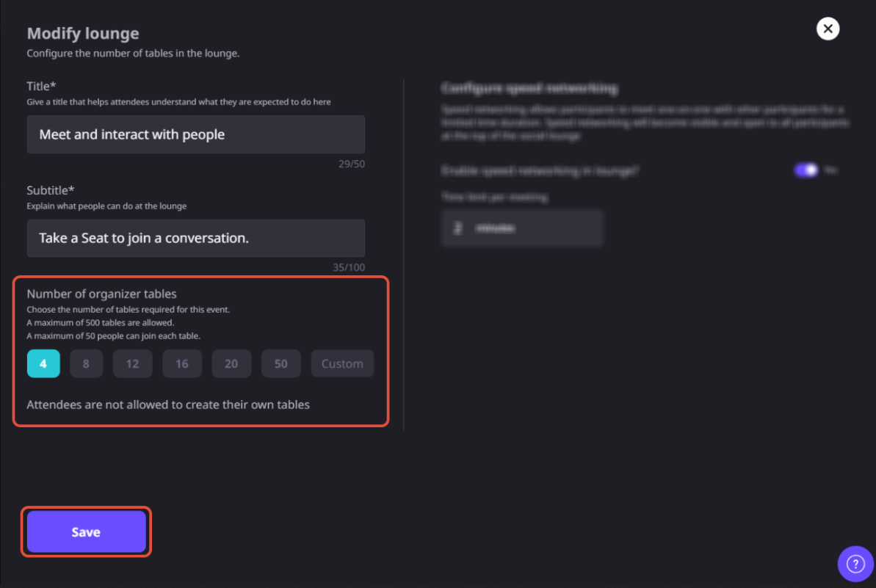
Task: Click the Number of organizer tables label
Action: pos(101,294)
